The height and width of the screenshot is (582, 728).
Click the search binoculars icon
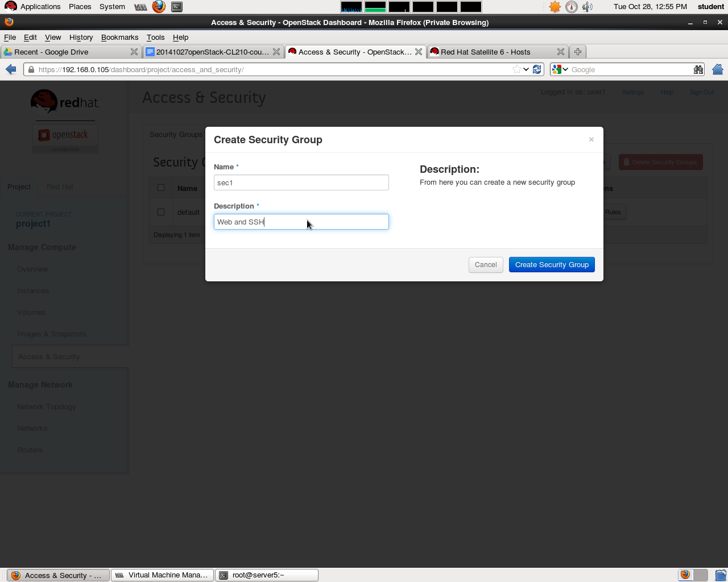click(698, 69)
